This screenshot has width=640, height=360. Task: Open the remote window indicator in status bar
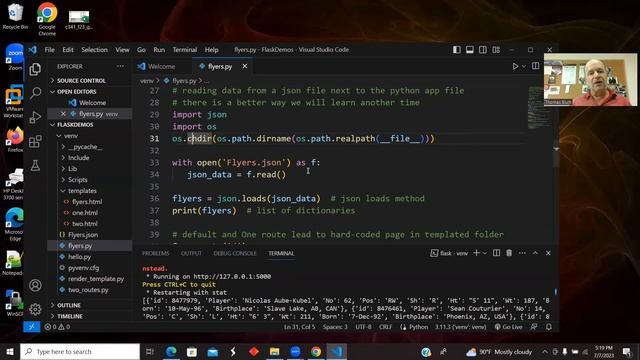point(31,327)
